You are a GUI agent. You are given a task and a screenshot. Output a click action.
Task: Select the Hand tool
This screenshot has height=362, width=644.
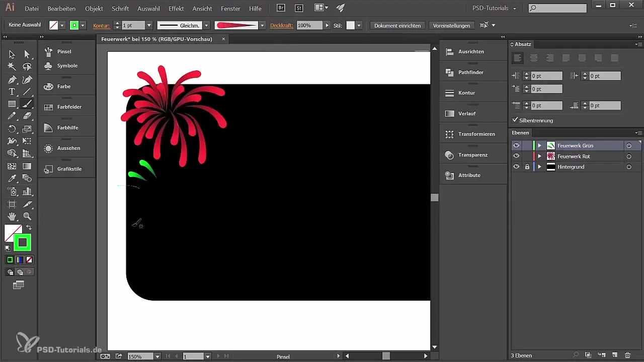coord(12,217)
